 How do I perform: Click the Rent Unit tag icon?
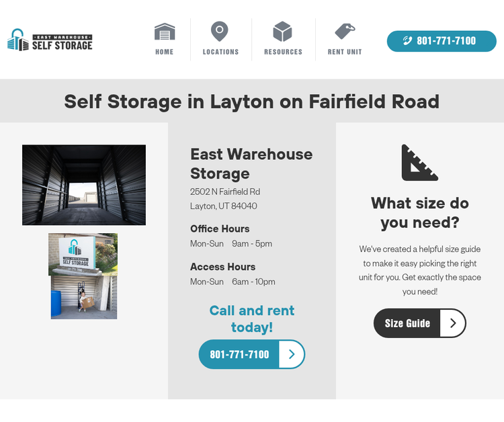345,31
